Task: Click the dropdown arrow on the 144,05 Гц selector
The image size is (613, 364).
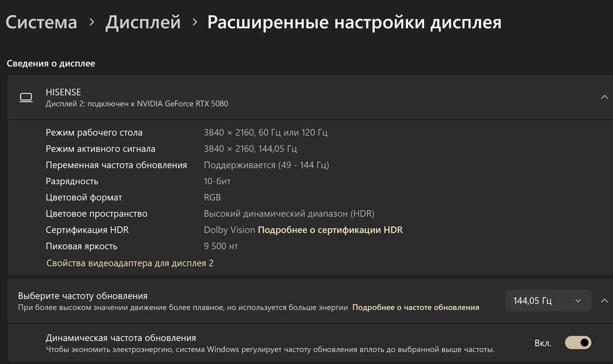Action: click(578, 300)
